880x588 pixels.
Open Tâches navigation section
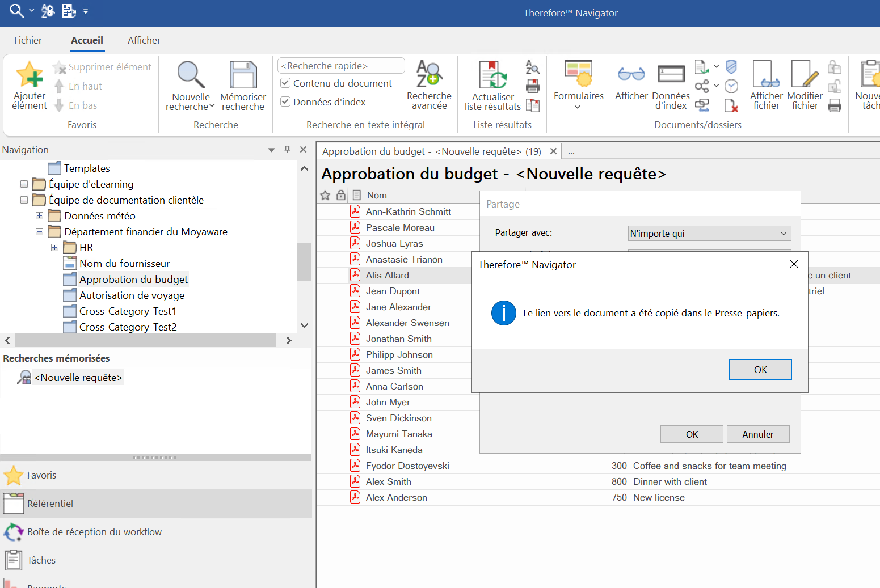[x=156, y=560]
